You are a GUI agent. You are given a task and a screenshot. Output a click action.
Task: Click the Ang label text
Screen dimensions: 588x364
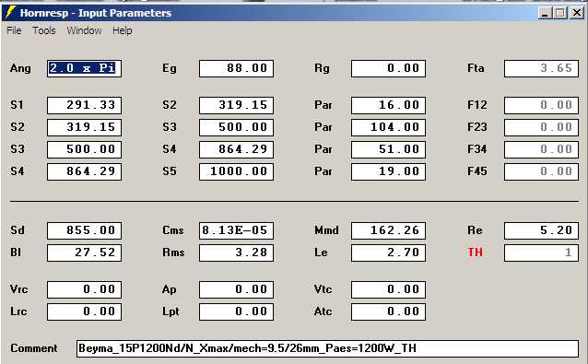(x=20, y=68)
